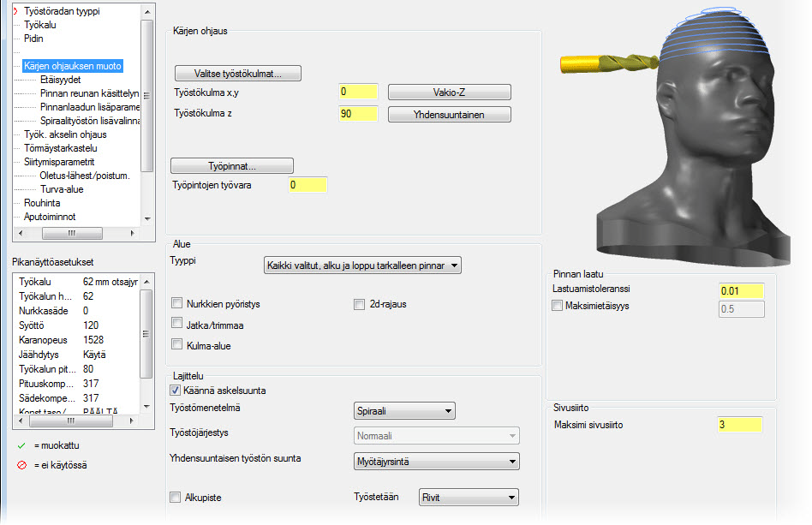
Task: Click the red ei käytössä icon
Action: tap(21, 465)
